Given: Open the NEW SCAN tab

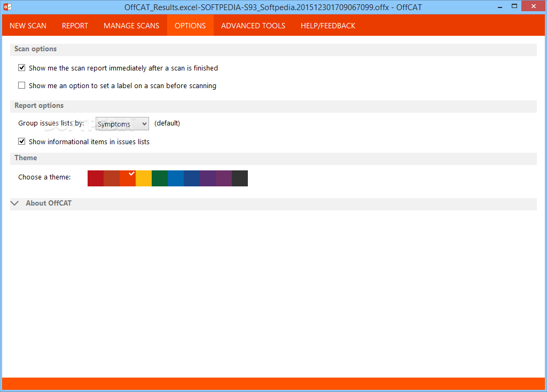Looking at the screenshot, I should [28, 26].
